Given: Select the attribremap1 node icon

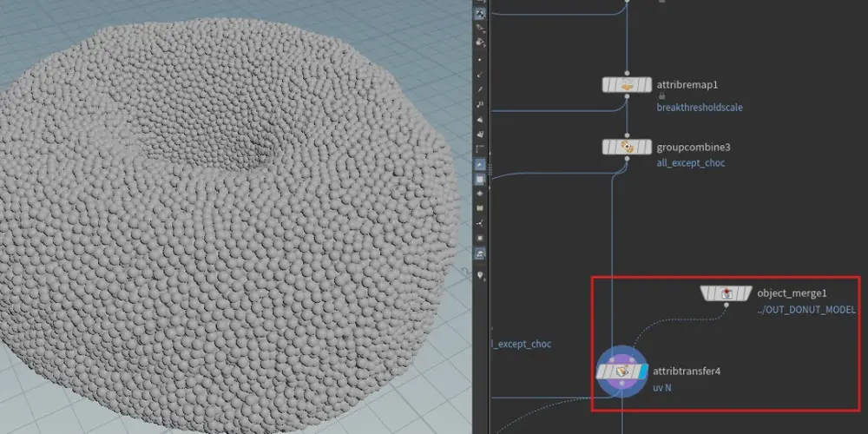Looking at the screenshot, I should (627, 85).
